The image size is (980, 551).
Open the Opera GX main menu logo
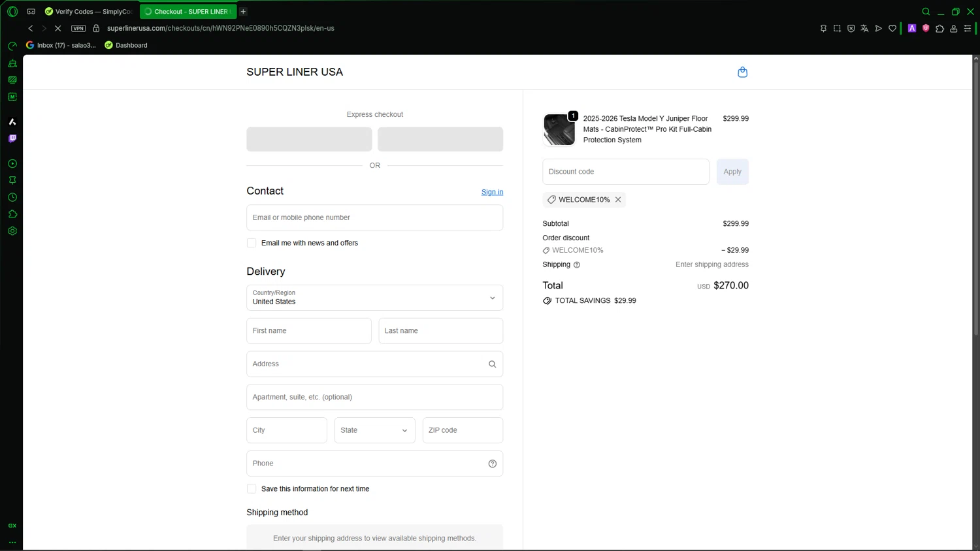coord(12,11)
